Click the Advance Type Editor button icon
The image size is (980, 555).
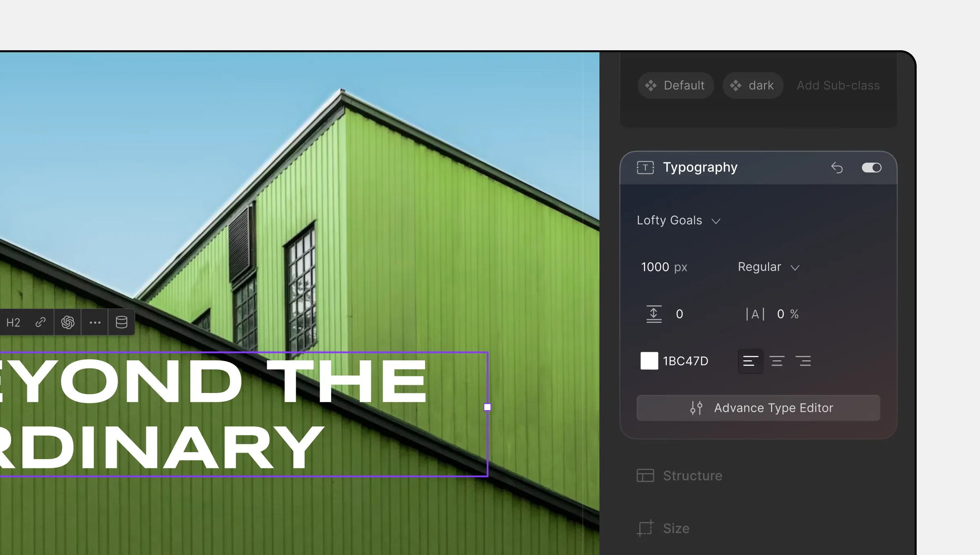click(697, 407)
